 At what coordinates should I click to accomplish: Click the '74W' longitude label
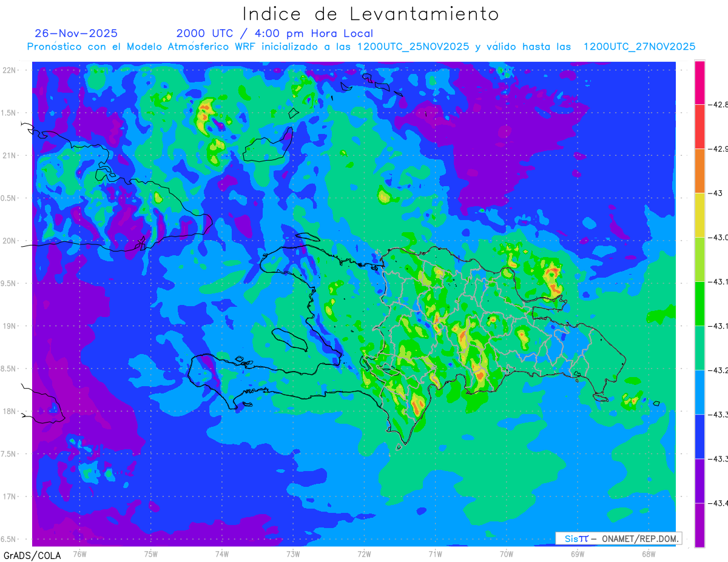(x=222, y=554)
